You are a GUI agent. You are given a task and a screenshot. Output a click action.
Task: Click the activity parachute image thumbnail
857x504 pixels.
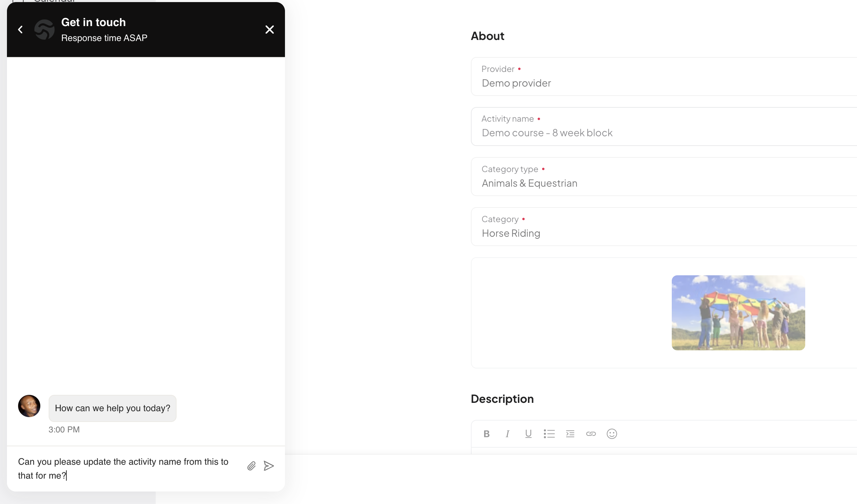(x=738, y=312)
